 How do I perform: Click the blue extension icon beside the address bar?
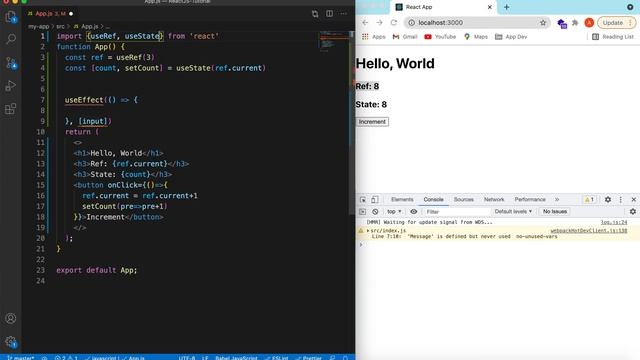562,23
